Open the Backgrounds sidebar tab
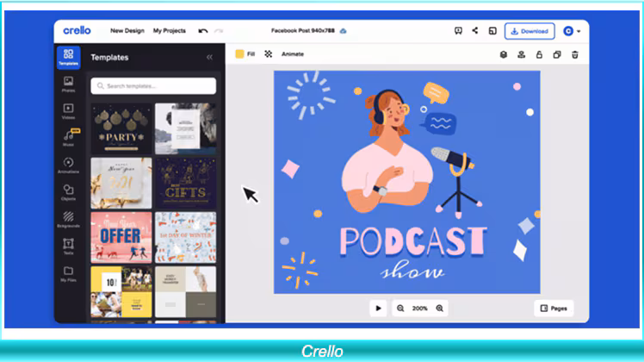The width and height of the screenshot is (644, 362). coord(68,220)
